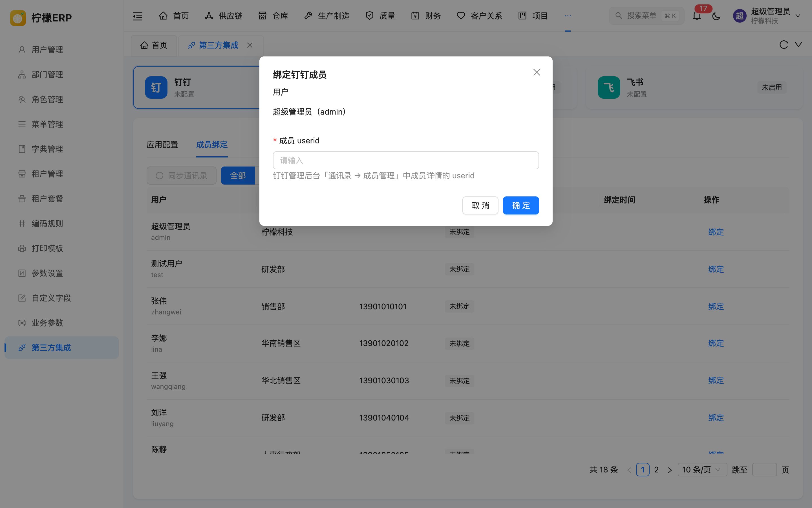The image size is (812, 508).
Task: Close the 绑定钉钉成员 dialog
Action: click(x=537, y=72)
